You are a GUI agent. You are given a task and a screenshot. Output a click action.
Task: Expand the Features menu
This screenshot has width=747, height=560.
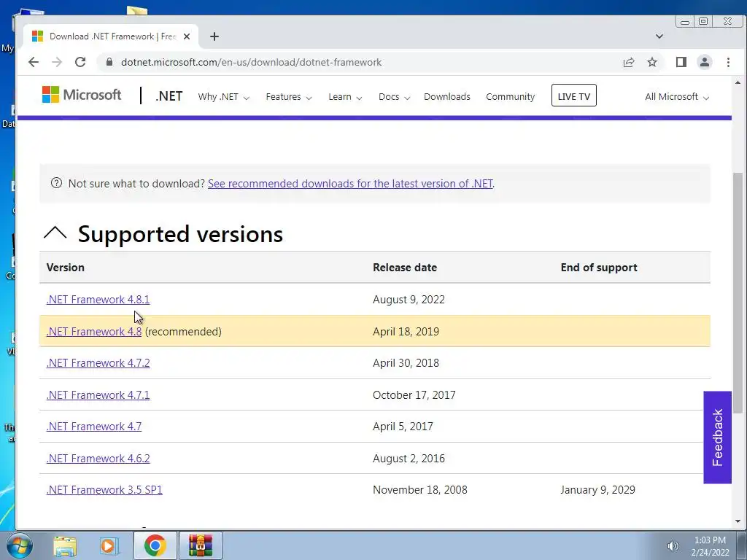[x=289, y=97]
